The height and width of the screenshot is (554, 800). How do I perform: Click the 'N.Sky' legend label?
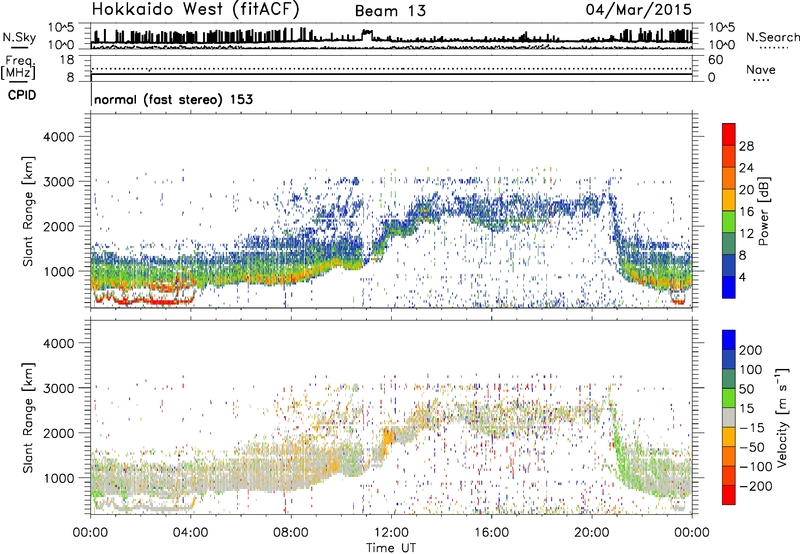(x=19, y=37)
